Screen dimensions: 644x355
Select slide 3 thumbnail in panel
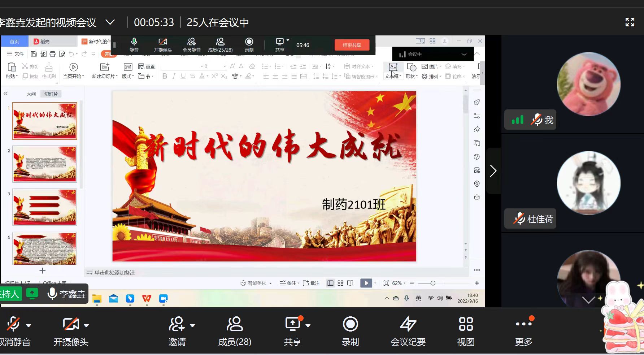(45, 207)
